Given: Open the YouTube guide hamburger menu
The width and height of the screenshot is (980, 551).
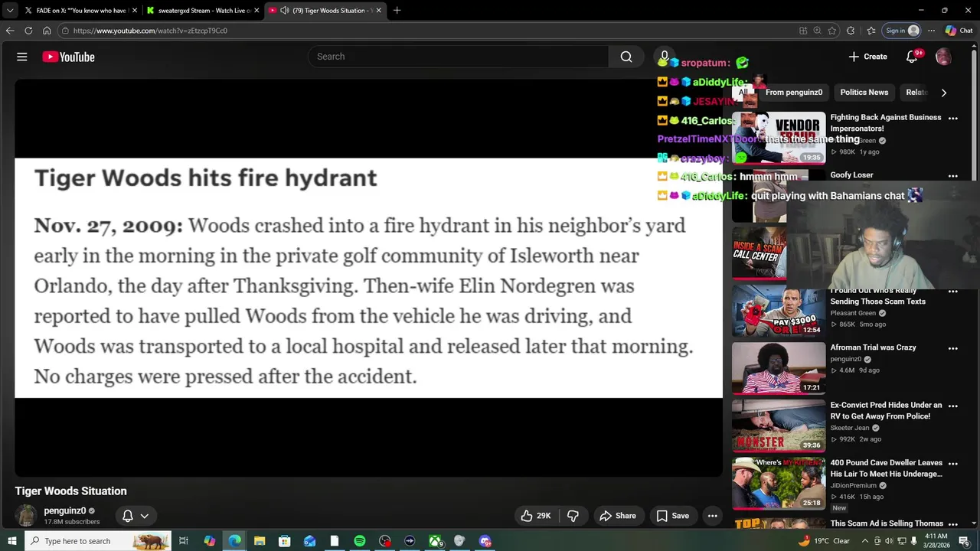Looking at the screenshot, I should pos(22,57).
